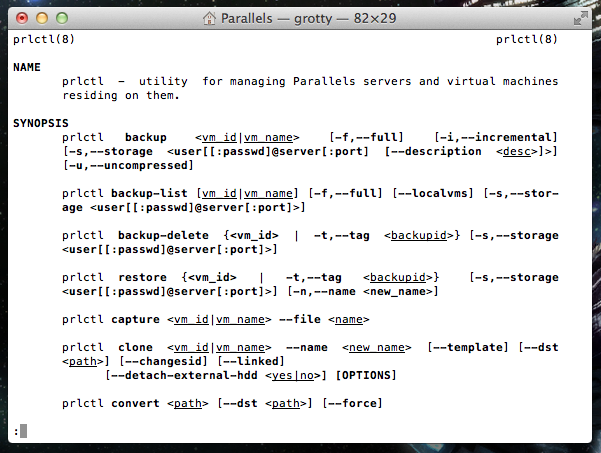
Task: Click the home folder proxy icon in title
Action: pyautogui.click(x=209, y=18)
